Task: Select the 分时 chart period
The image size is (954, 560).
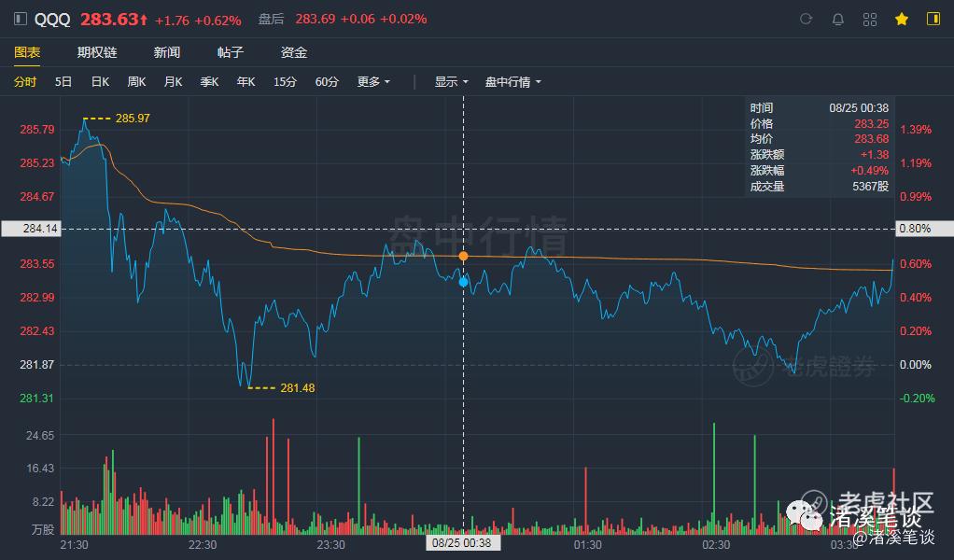Action: (25, 81)
